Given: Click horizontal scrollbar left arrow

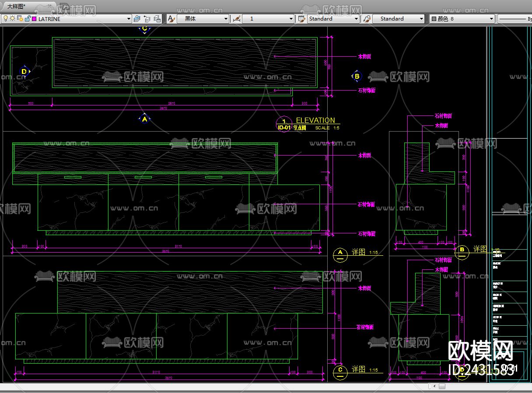Looking at the screenshot, I should (434, 386).
